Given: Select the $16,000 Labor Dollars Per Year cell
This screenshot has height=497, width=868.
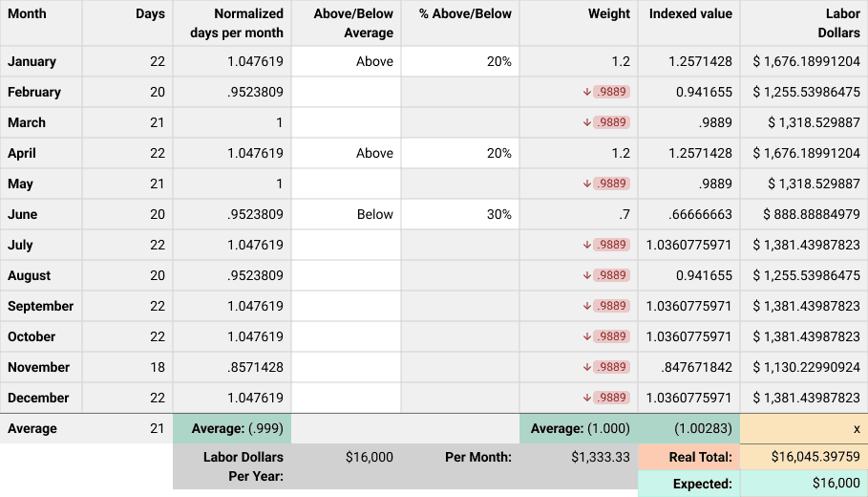Looking at the screenshot, I should click(x=346, y=466).
